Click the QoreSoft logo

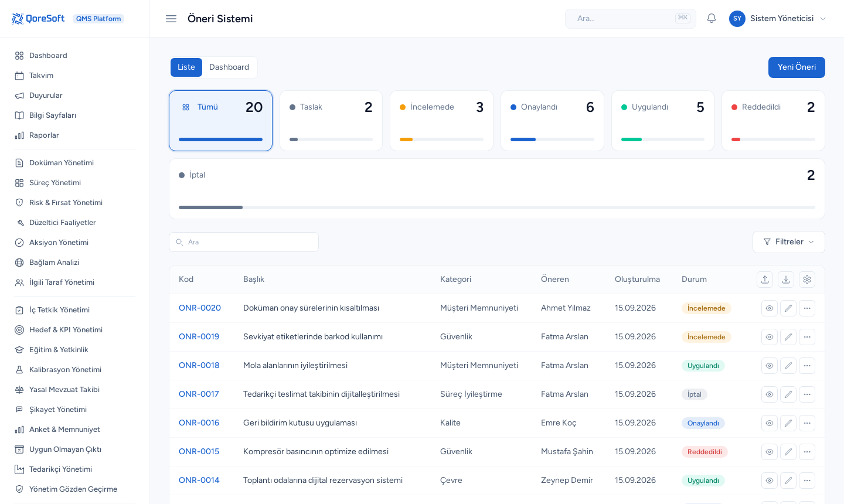click(38, 19)
